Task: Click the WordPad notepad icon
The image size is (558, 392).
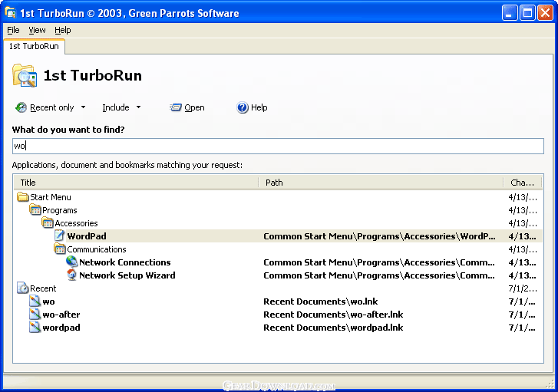Action: tap(60, 236)
